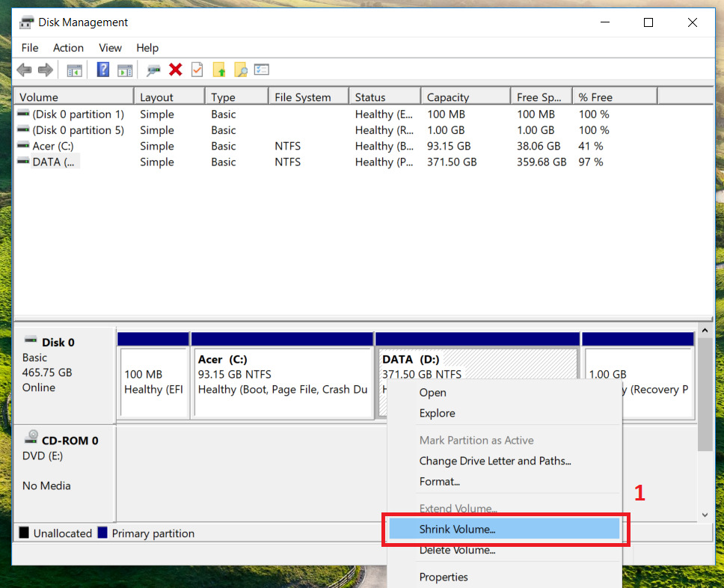This screenshot has width=724, height=588.
Task: Click the black Unallocated legend swatch
Action: (24, 533)
